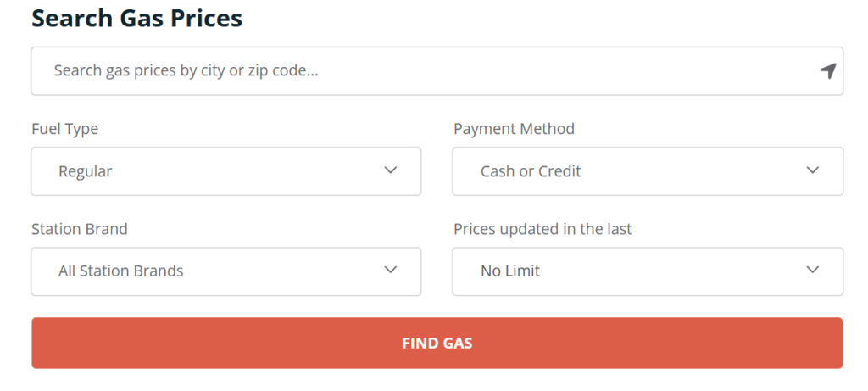Click the Payment Method label
The image size is (868, 391).
[514, 129]
